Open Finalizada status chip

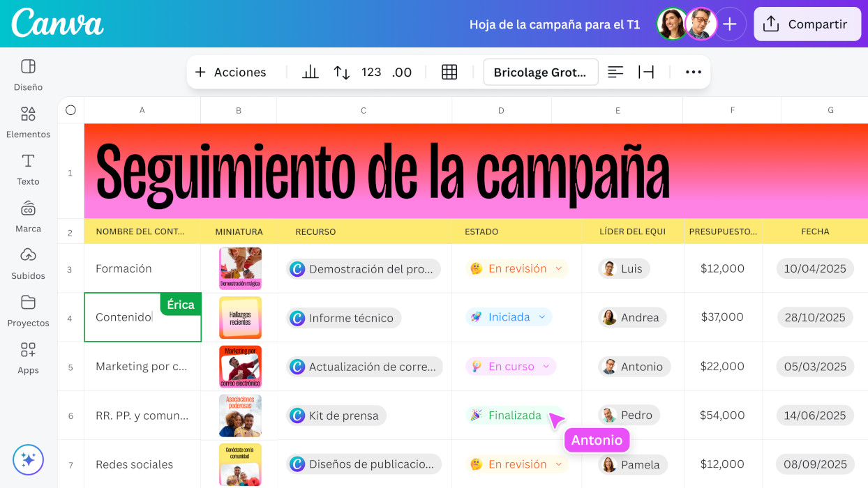point(514,415)
